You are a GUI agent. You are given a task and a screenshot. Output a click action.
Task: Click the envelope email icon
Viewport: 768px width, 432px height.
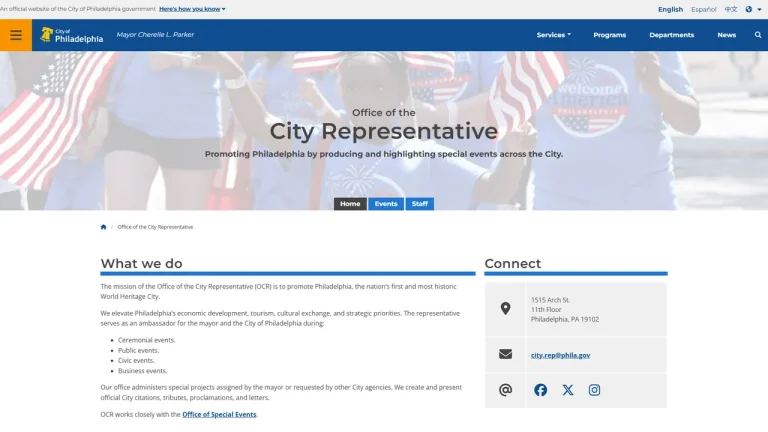[x=505, y=354]
